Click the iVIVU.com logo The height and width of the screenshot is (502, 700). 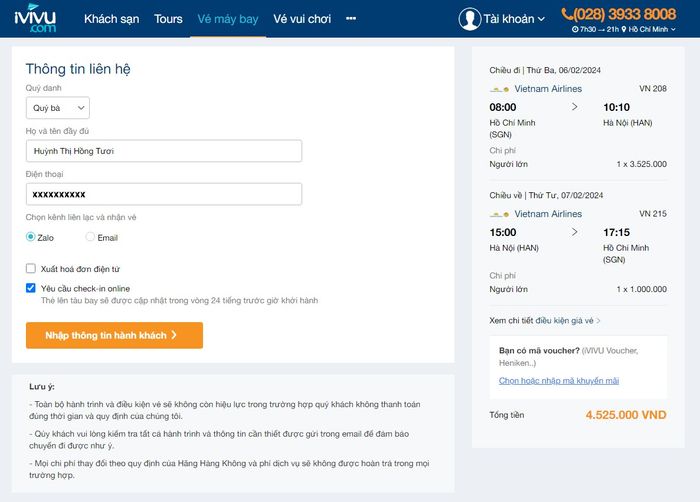point(36,19)
